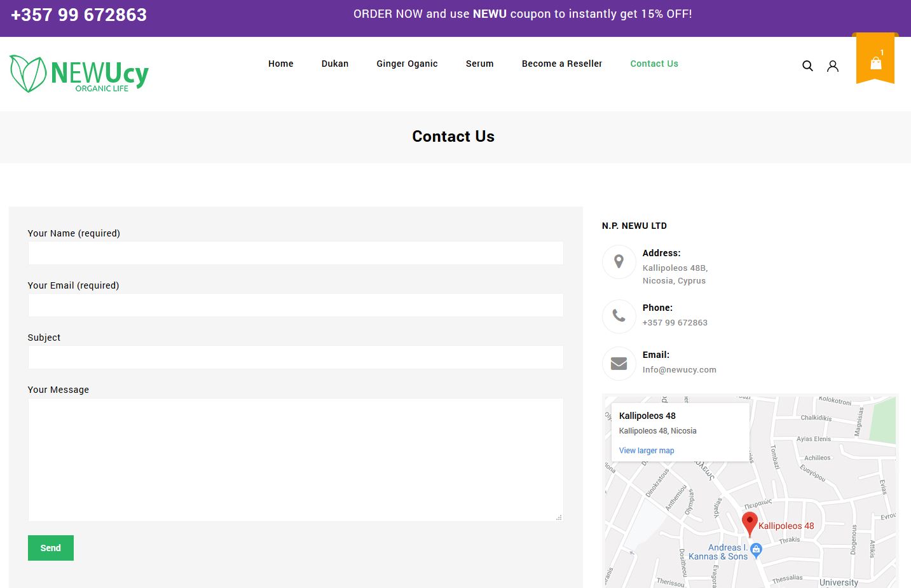Click the email envelope icon
The height and width of the screenshot is (588, 911).
(619, 363)
